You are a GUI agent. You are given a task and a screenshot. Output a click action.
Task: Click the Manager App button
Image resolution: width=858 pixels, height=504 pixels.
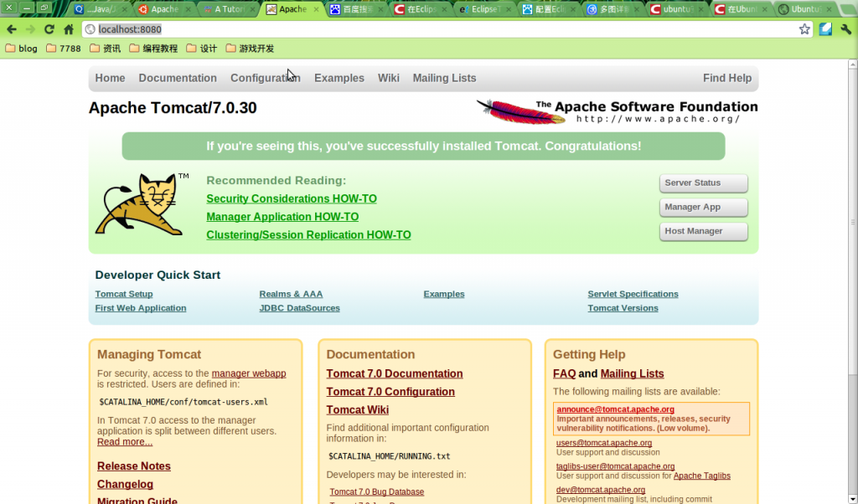[x=704, y=207]
